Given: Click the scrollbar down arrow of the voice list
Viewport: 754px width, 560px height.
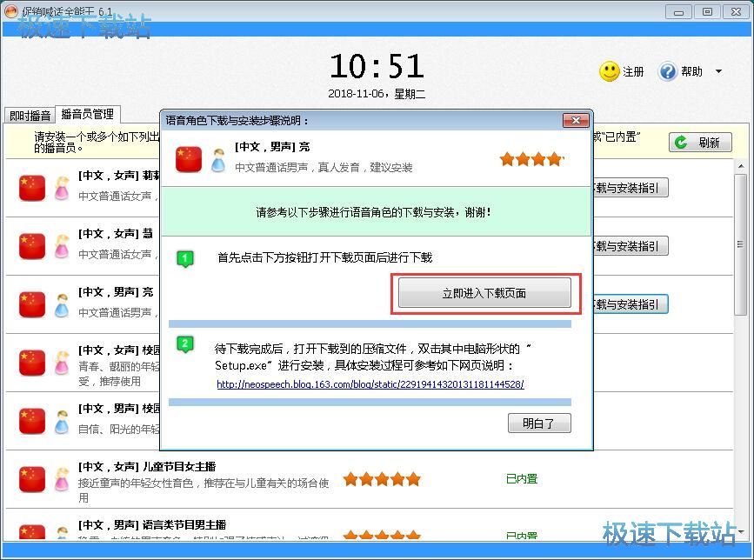Looking at the screenshot, I should [x=741, y=531].
